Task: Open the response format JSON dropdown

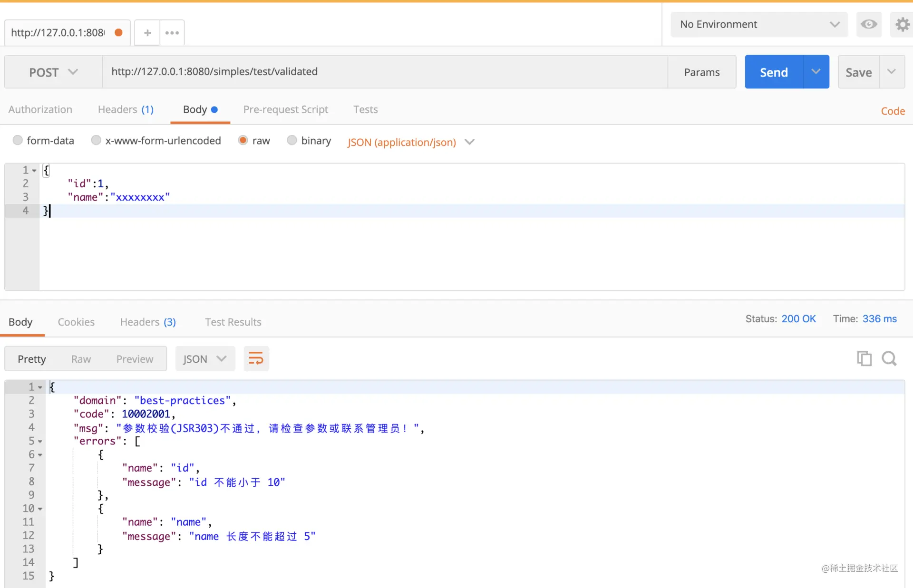Action: tap(205, 358)
